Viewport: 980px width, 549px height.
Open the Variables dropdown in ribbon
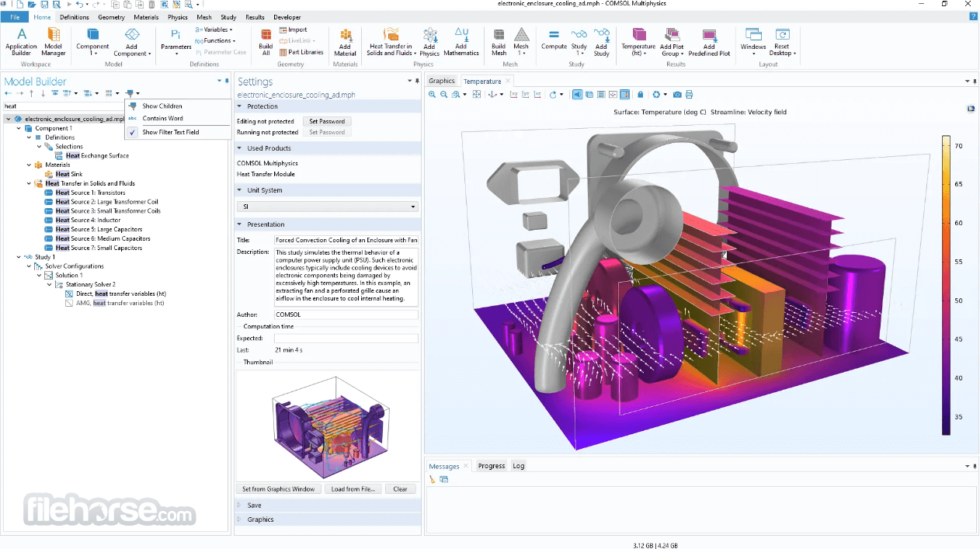[214, 30]
